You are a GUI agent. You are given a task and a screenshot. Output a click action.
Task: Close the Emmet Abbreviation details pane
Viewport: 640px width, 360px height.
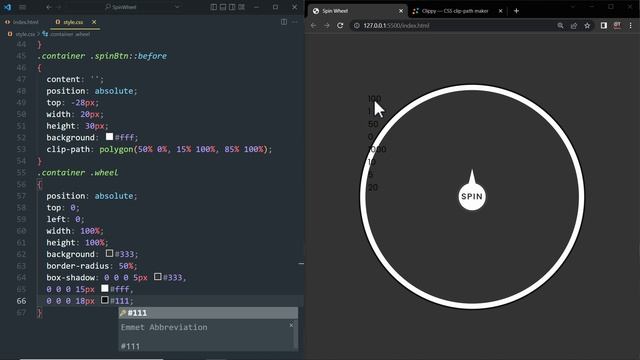(291, 325)
